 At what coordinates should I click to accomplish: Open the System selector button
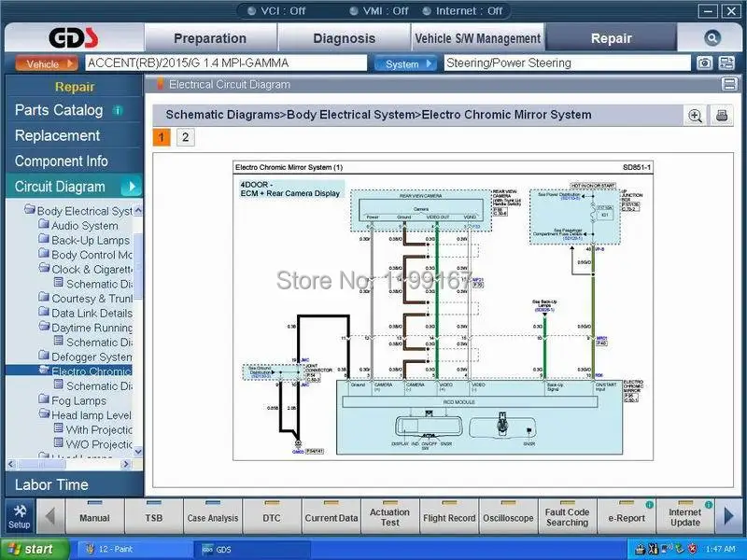(405, 63)
